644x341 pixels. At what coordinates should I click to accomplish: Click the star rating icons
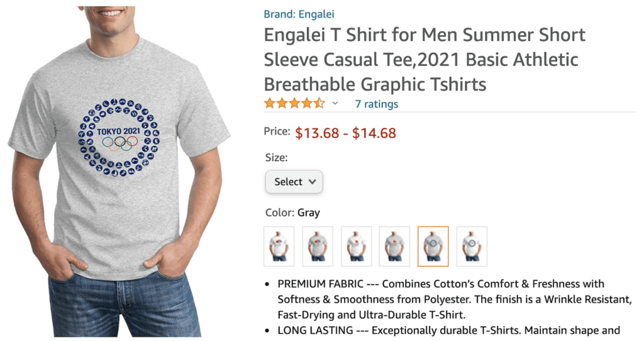(294, 104)
